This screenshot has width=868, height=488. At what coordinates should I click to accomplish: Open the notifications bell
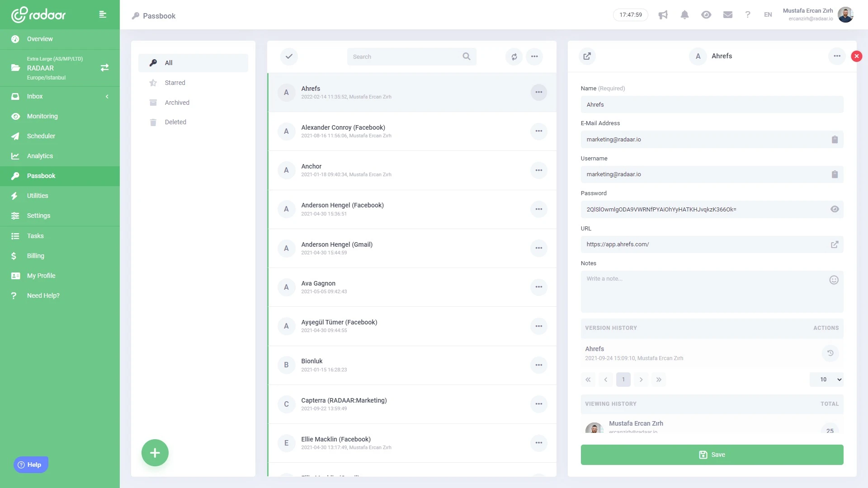coord(684,15)
